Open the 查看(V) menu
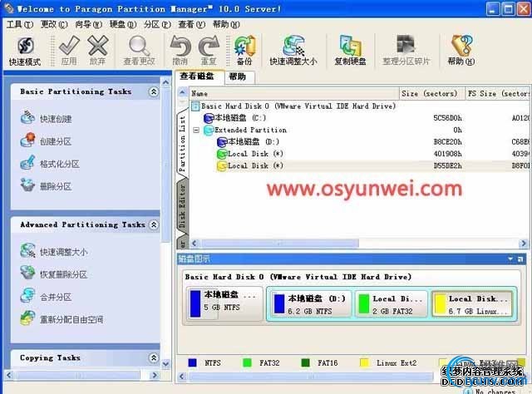The width and height of the screenshot is (532, 394). pyautogui.click(x=192, y=24)
